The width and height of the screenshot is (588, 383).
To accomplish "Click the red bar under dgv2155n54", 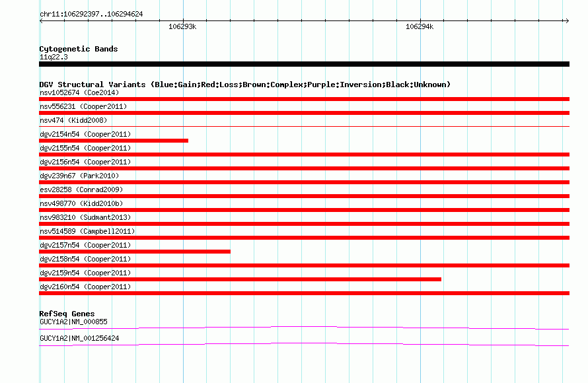I will coord(304,155).
